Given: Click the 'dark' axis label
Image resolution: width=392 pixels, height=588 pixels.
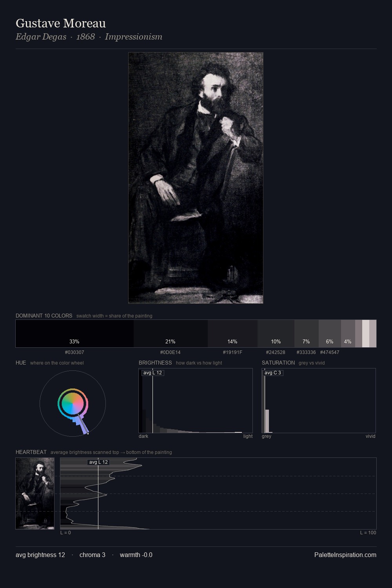Looking at the screenshot, I should click(x=143, y=436).
